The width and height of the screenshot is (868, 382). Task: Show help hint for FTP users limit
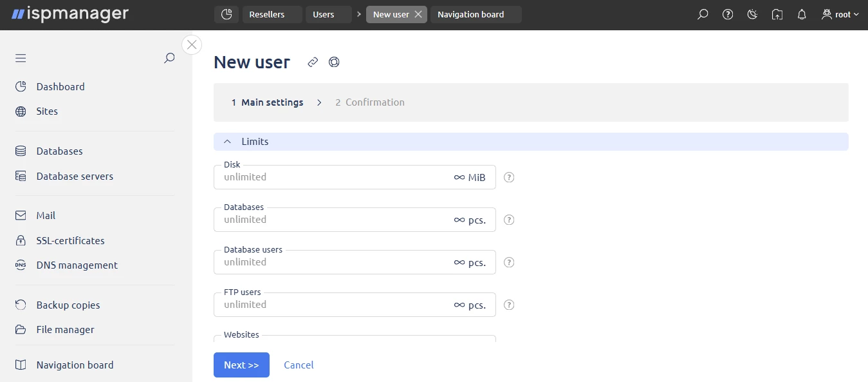click(x=509, y=305)
